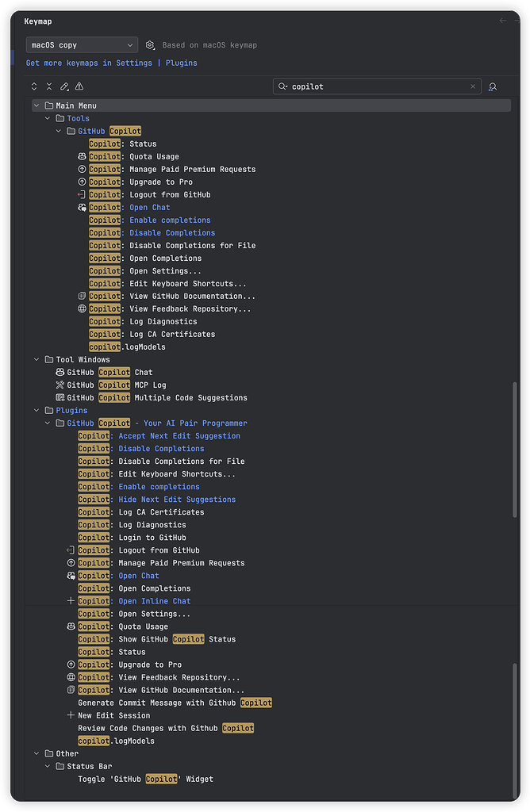
Task: Select Copilot: Edit Keyboard Shortcuts... under Plugins
Action: click(x=156, y=474)
